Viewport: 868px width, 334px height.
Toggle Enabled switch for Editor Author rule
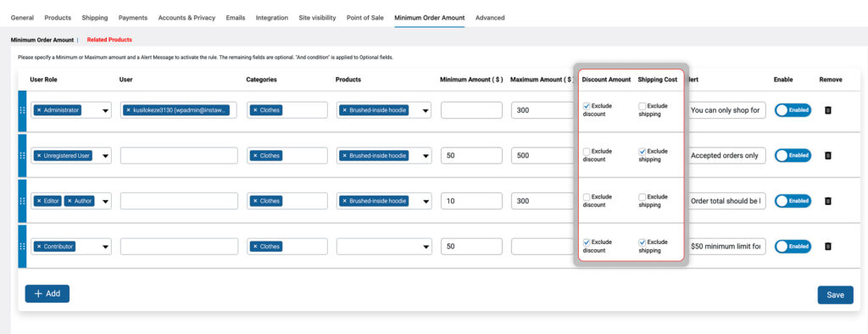pyautogui.click(x=793, y=201)
